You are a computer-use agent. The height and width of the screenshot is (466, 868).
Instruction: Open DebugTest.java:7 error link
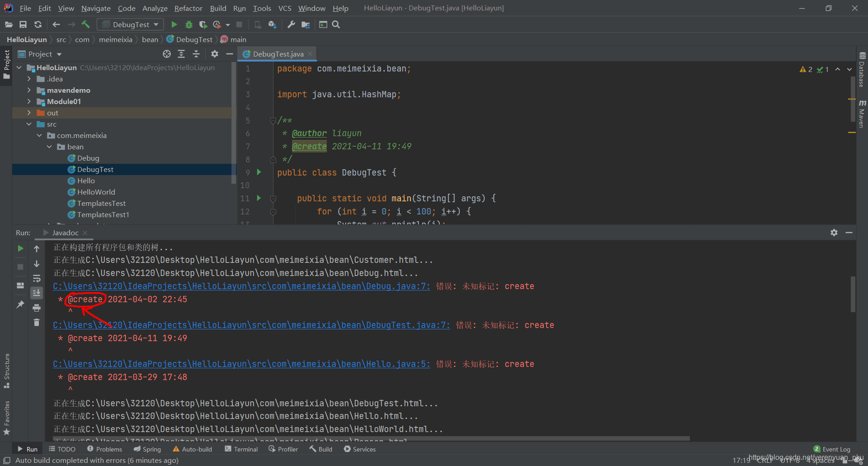click(251, 325)
